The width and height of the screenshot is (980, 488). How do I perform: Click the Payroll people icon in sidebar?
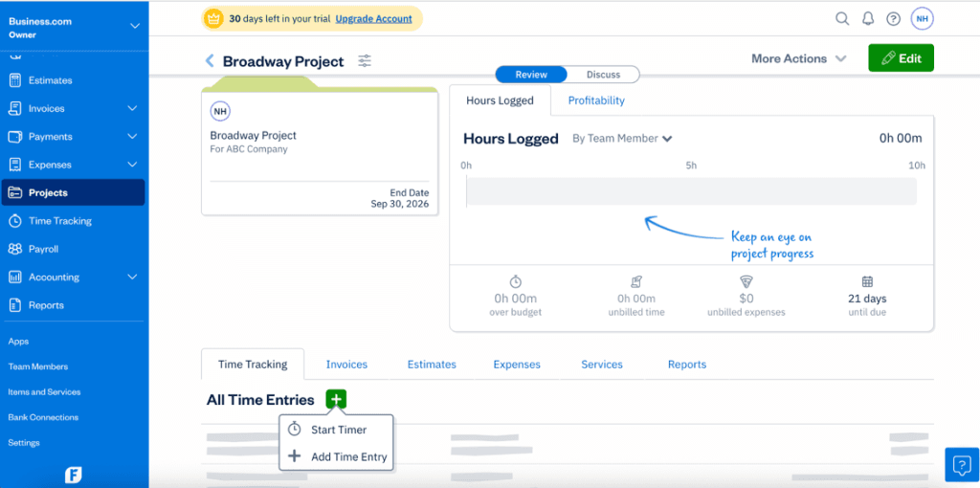tap(15, 249)
